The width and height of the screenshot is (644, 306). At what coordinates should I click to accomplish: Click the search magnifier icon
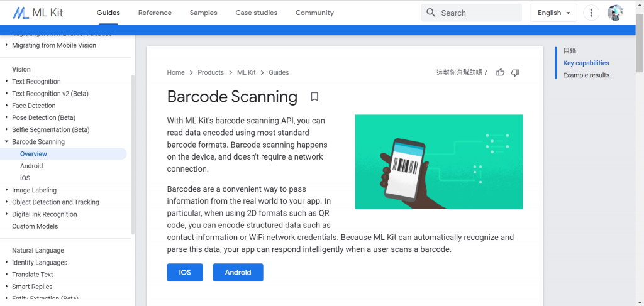point(431,13)
